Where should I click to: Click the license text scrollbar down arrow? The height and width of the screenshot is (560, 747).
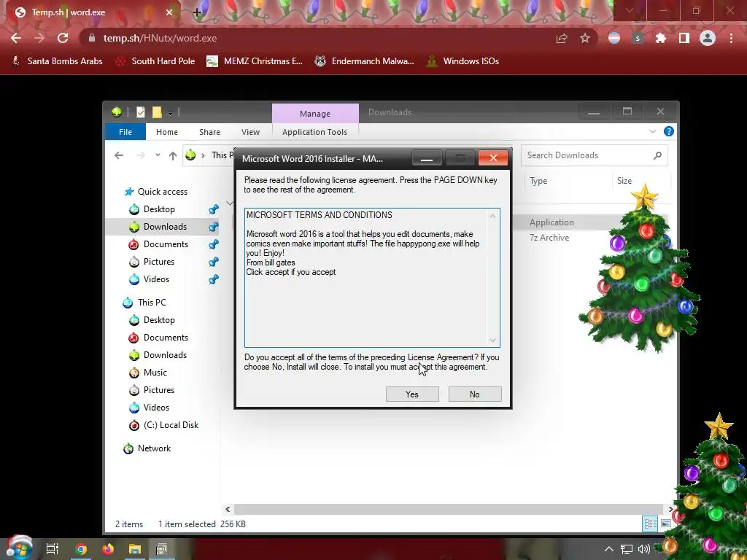click(x=492, y=340)
